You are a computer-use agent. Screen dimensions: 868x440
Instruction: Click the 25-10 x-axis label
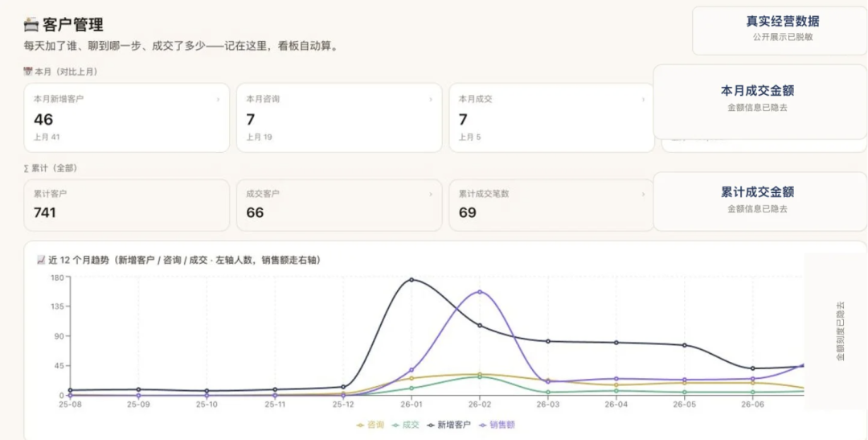tap(207, 405)
